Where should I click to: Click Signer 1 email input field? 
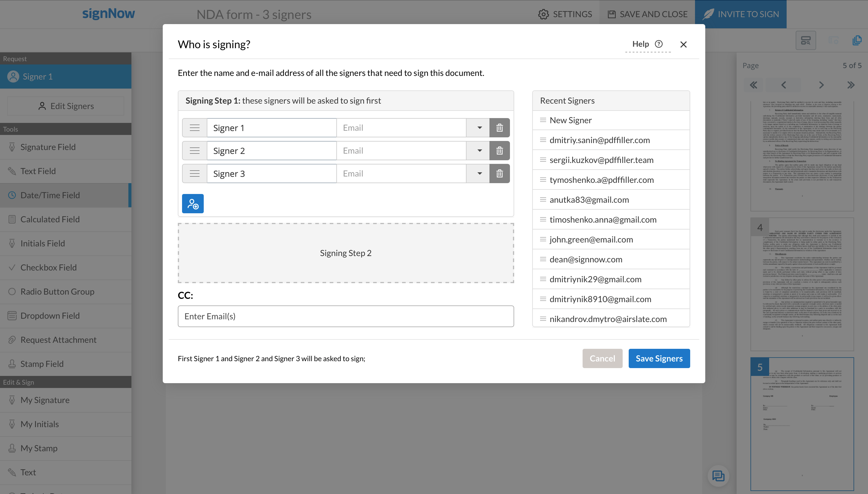401,128
